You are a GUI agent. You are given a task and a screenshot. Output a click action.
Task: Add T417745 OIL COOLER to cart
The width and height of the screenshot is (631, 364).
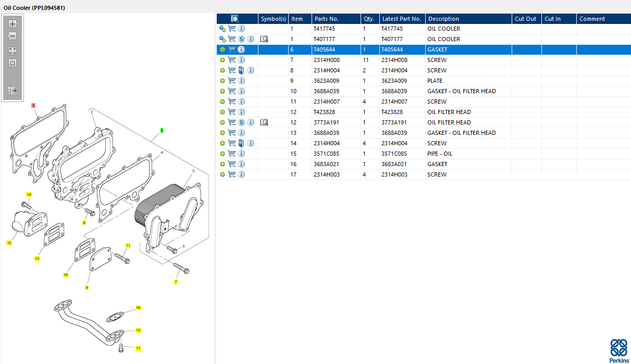pos(232,29)
